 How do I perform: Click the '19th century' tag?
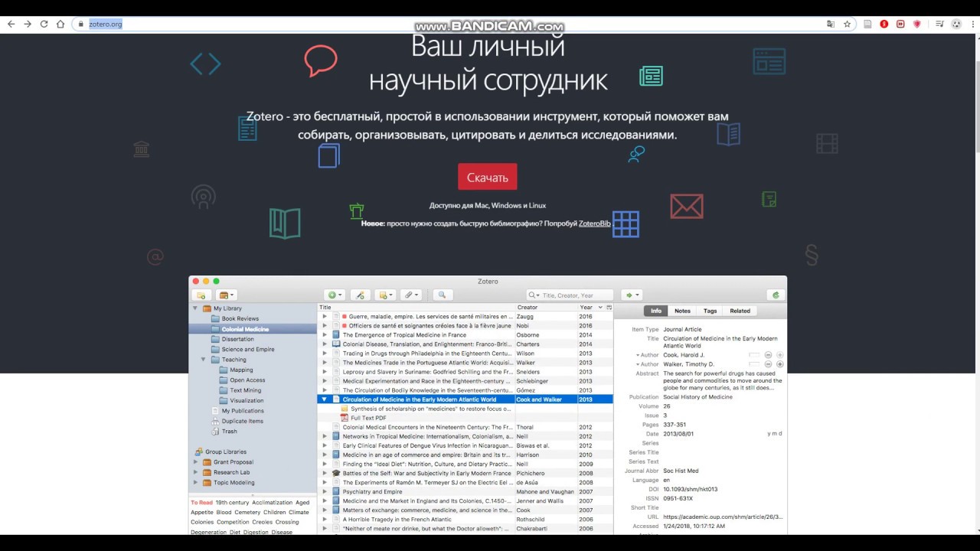pyautogui.click(x=232, y=503)
